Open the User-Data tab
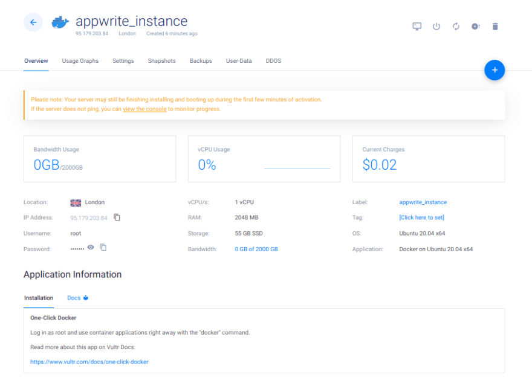Viewport: 532px width, 392px height. tap(239, 60)
